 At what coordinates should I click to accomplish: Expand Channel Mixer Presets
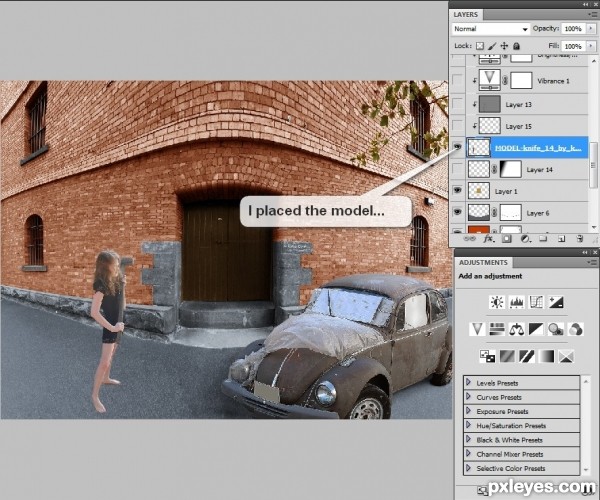coord(468,453)
